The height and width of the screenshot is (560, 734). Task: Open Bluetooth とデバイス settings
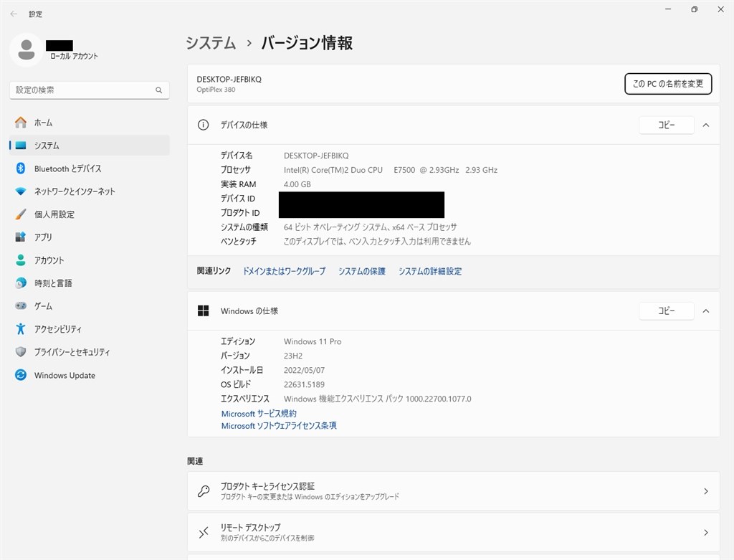[90, 169]
